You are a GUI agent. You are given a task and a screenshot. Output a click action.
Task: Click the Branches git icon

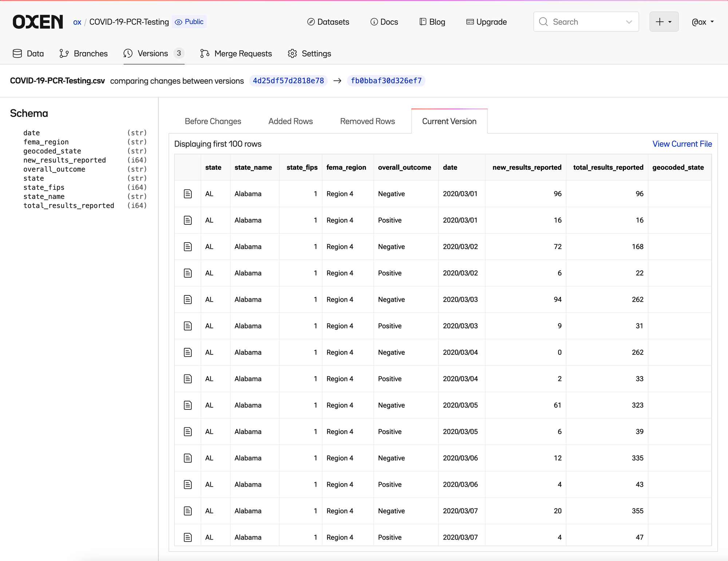[64, 54]
